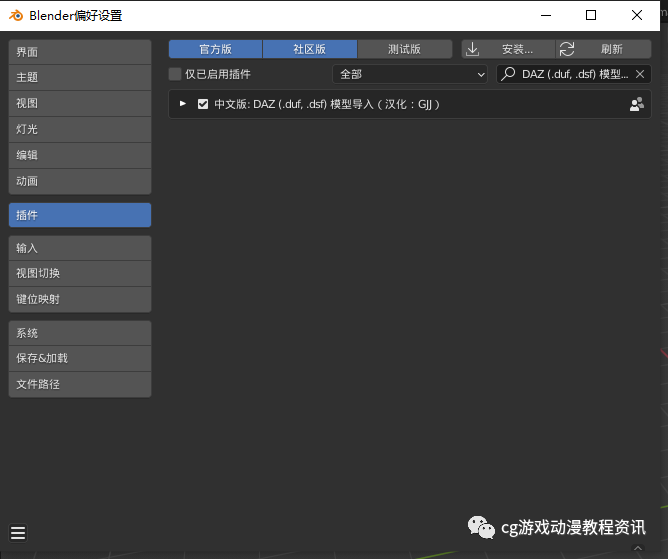The image size is (668, 559).
Task: Toggle the 测试版 filter
Action: pos(405,49)
